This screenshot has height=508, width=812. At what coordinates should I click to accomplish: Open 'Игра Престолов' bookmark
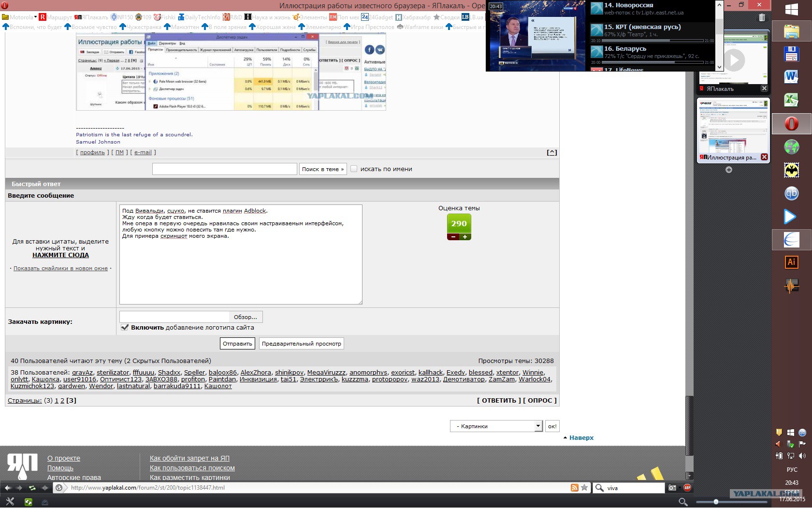click(x=369, y=27)
